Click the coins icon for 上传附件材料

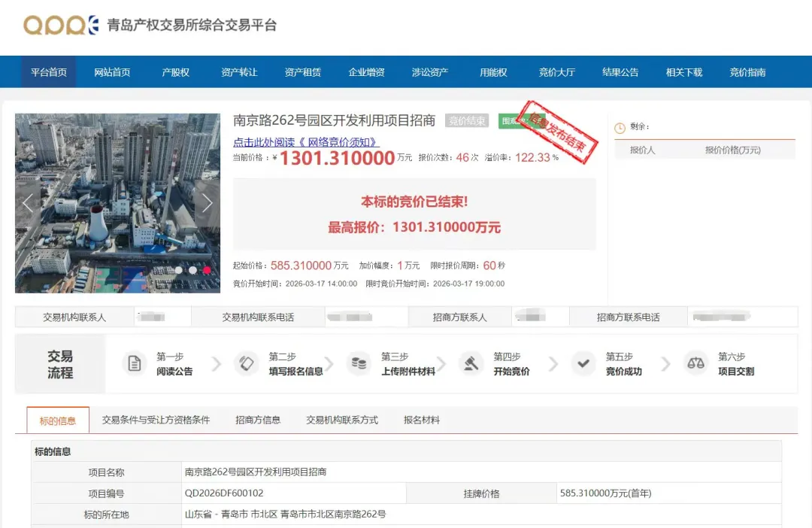click(x=359, y=363)
